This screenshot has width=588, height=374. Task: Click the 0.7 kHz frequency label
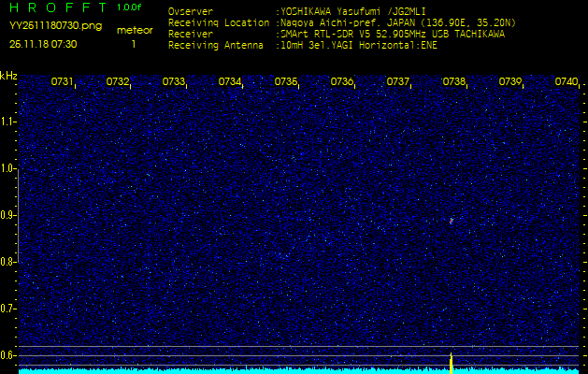click(8, 308)
